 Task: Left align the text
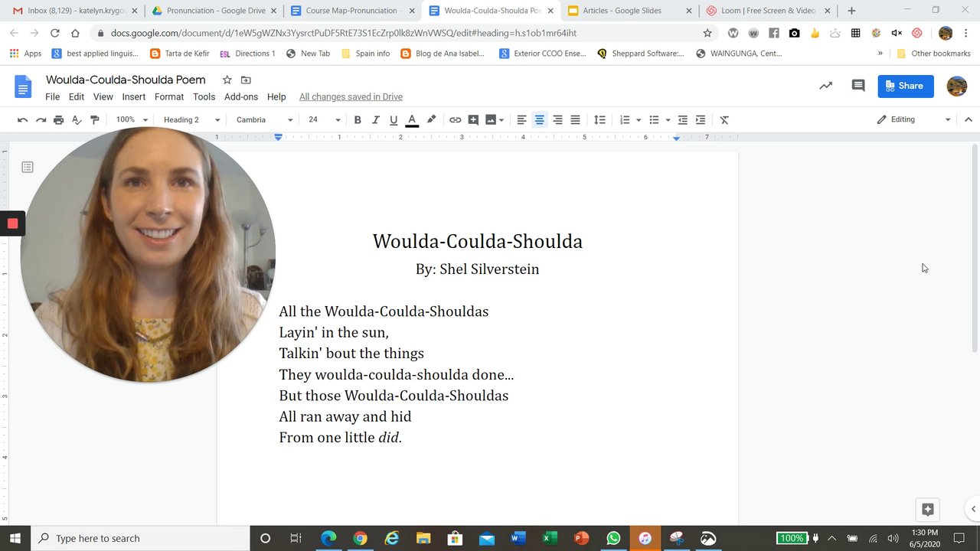pyautogui.click(x=521, y=119)
